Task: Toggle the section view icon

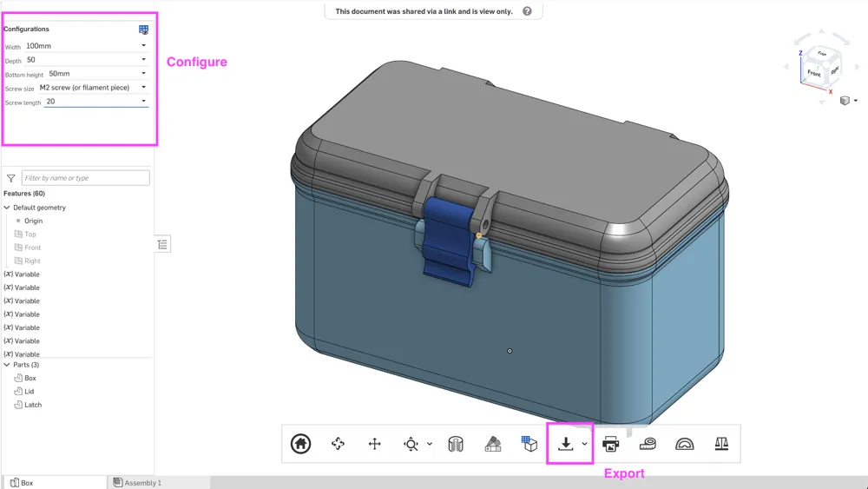Action: click(456, 444)
